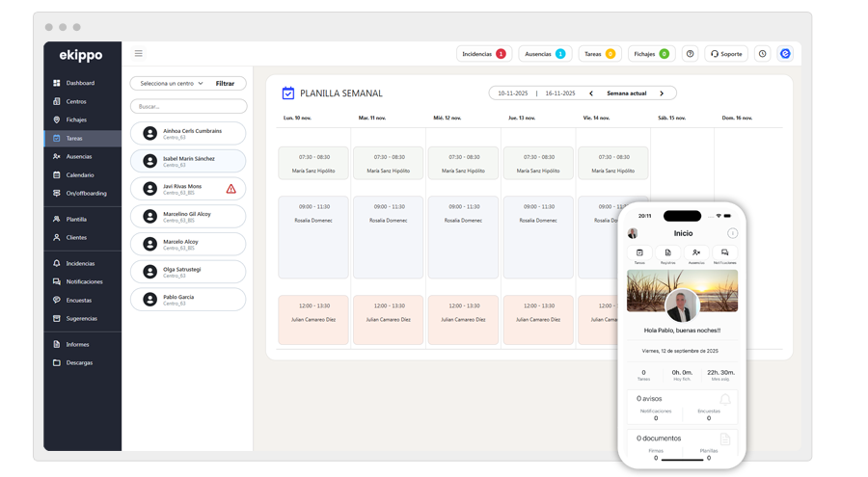
Task: Select employee Isabel Marín Sánchez
Action: 188,161
